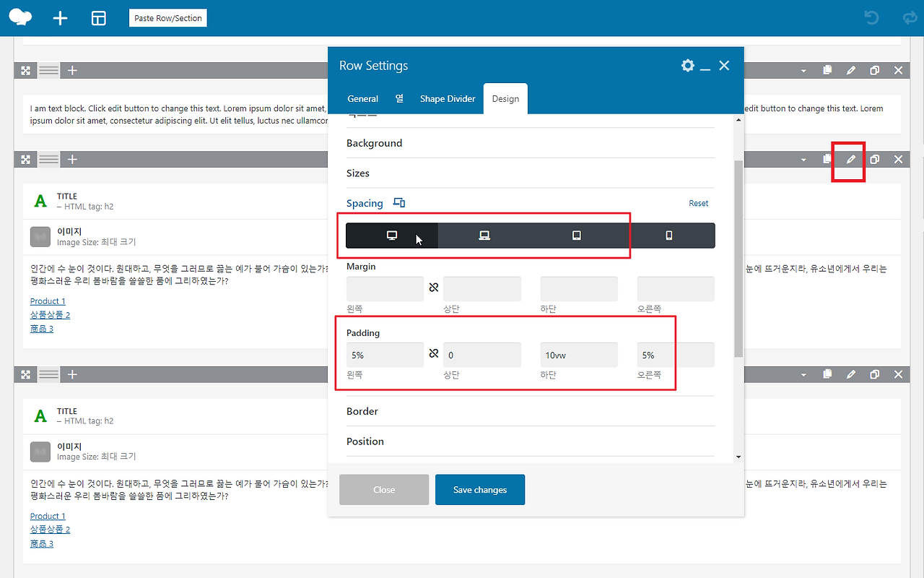The image size is (924, 578).
Task: Open the dropdown caret on the text block row
Action: [803, 71]
